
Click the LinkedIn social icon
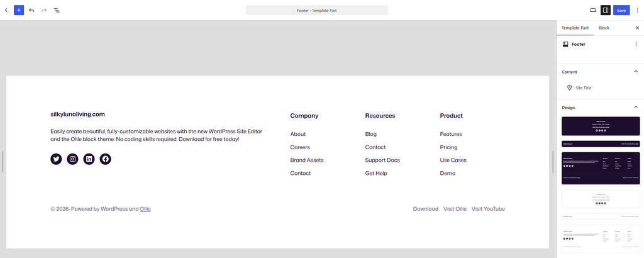pyautogui.click(x=89, y=159)
